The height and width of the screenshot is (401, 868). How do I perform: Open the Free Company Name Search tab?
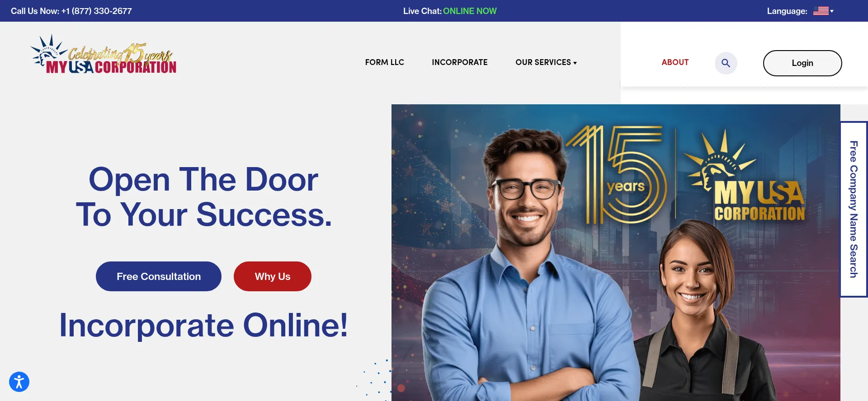click(854, 209)
